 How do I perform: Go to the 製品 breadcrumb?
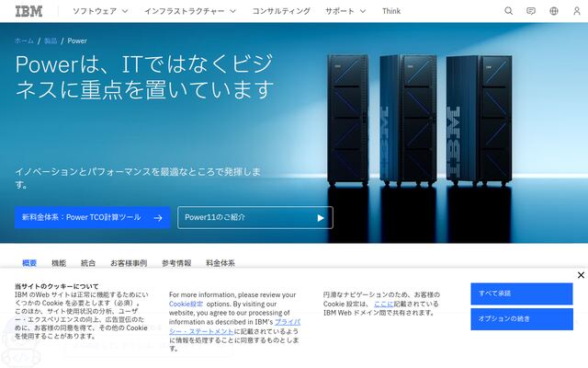[x=51, y=40]
